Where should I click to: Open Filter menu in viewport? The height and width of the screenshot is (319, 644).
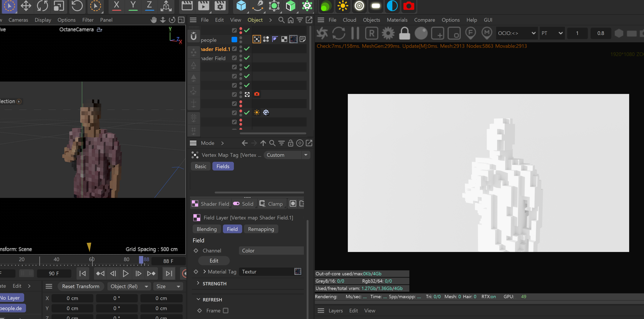pyautogui.click(x=88, y=20)
